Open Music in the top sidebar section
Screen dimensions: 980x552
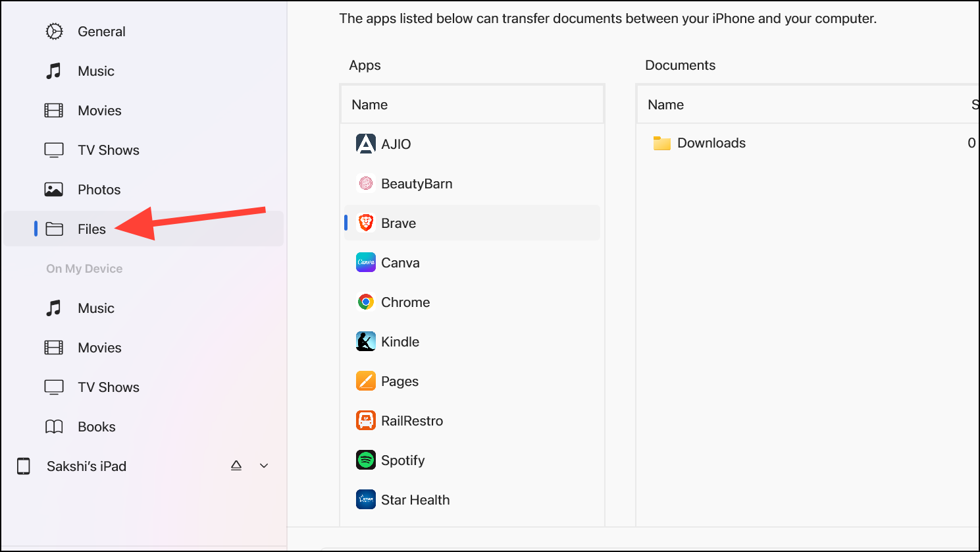96,71
